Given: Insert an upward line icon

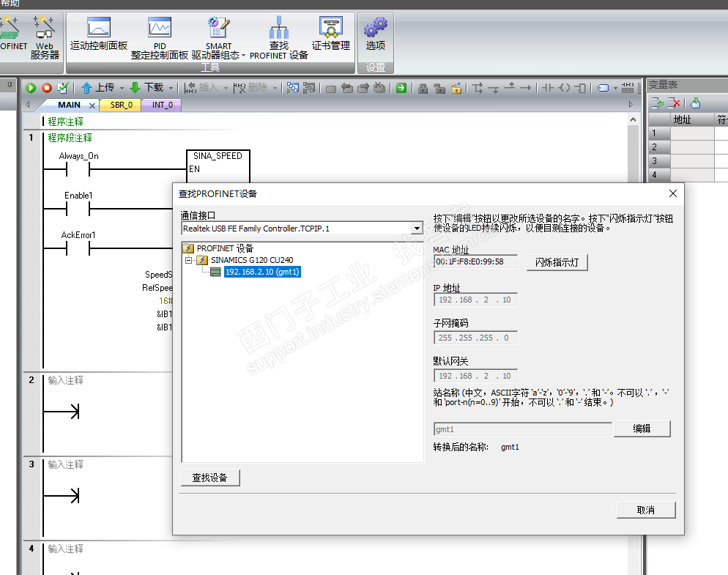Looking at the screenshot, I should tap(509, 87).
